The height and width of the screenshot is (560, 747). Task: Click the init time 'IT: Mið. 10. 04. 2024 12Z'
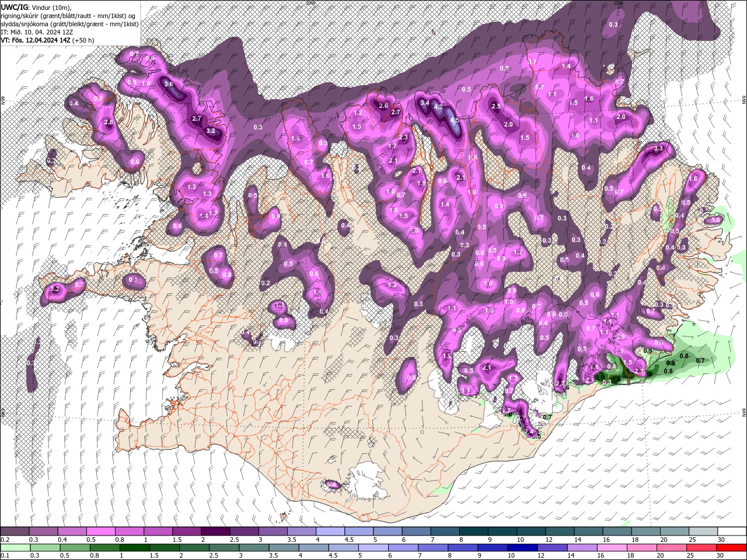[x=37, y=32]
